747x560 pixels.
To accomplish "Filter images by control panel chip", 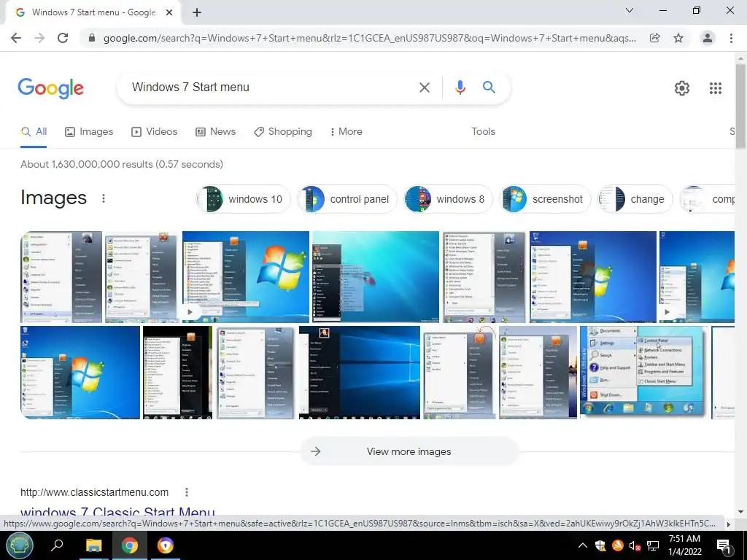I will (x=347, y=199).
